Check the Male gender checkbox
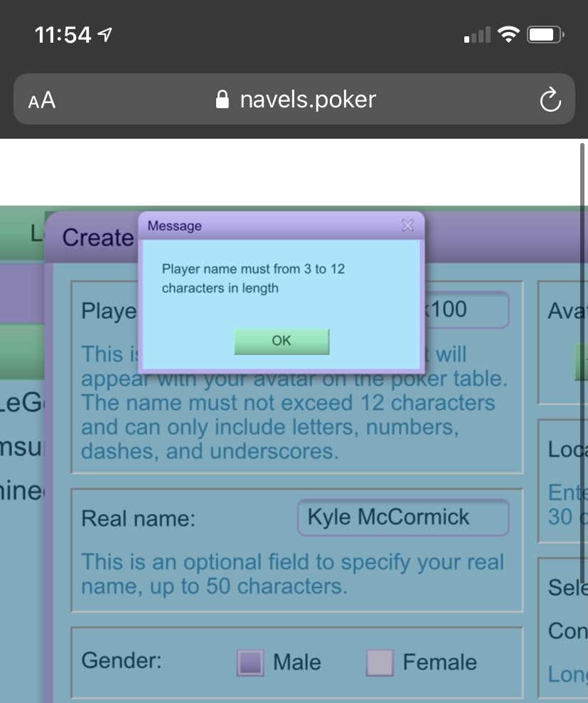This screenshot has height=703, width=588. [x=250, y=662]
